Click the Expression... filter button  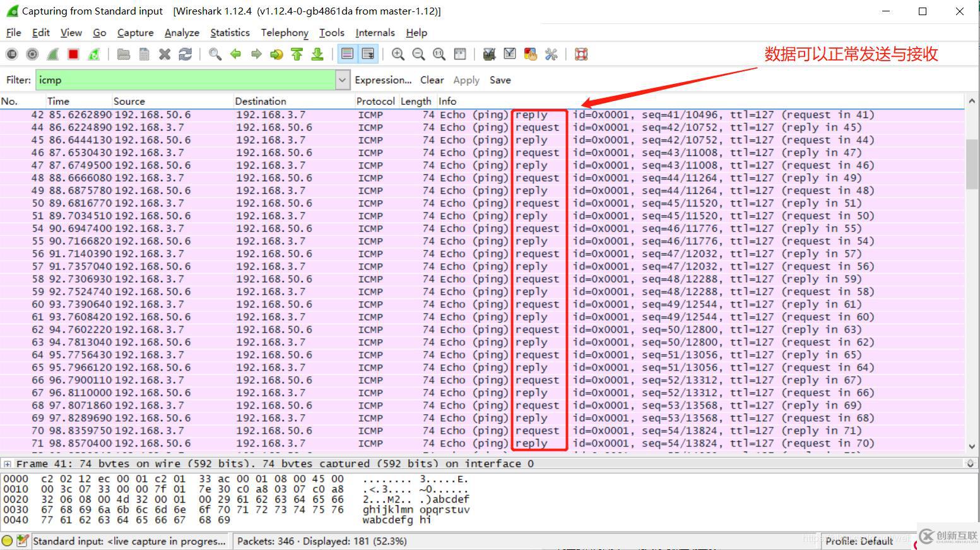click(383, 80)
